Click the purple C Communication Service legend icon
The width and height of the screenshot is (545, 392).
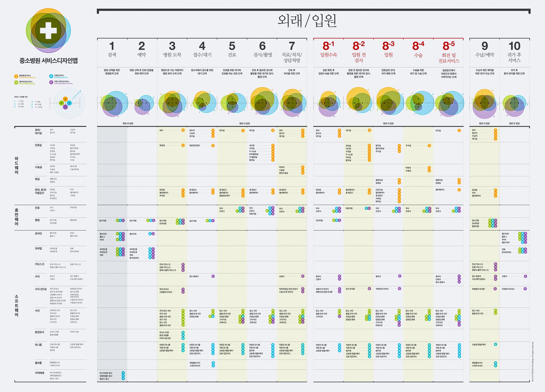click(51, 82)
